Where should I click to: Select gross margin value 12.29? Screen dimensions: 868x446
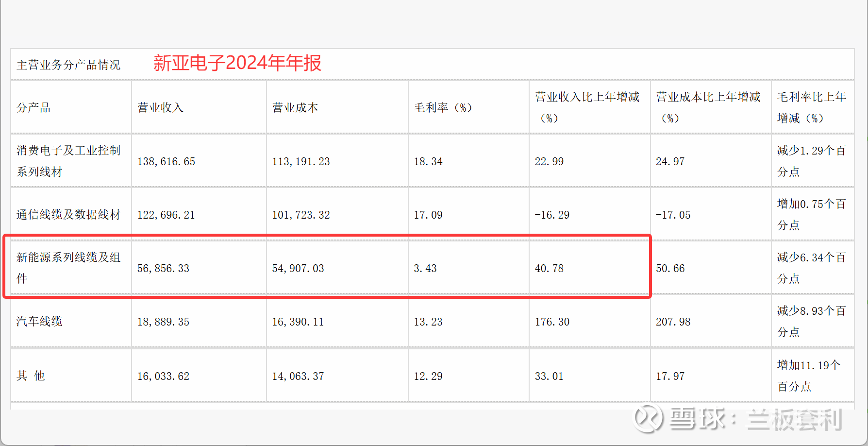(x=428, y=376)
